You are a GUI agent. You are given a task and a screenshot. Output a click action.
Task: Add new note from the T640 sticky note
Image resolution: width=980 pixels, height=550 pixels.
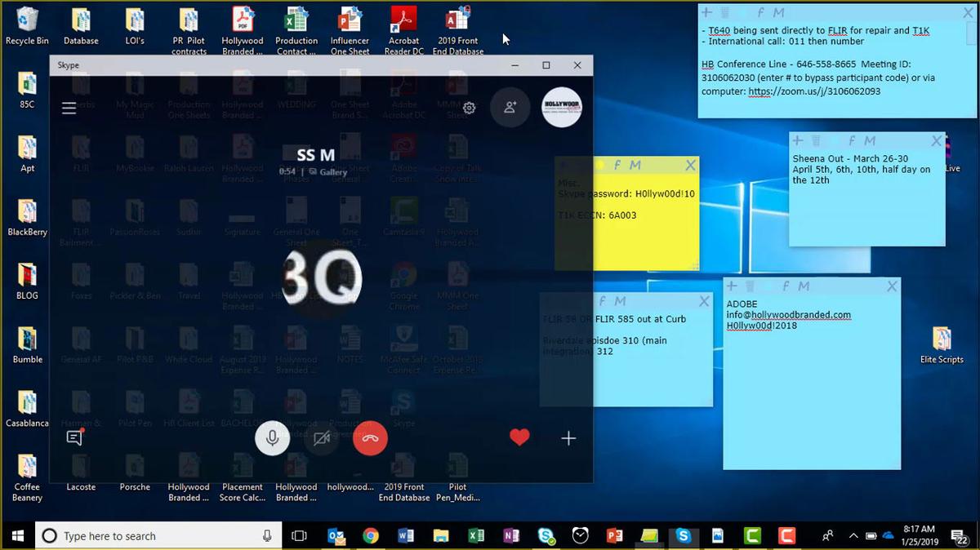coord(707,12)
